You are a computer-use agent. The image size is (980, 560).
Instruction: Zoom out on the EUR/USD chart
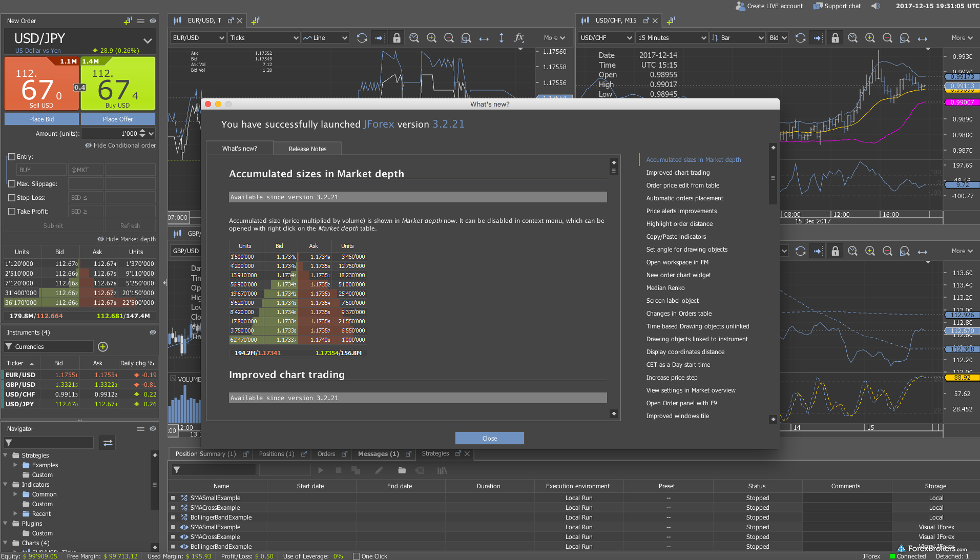pos(449,38)
